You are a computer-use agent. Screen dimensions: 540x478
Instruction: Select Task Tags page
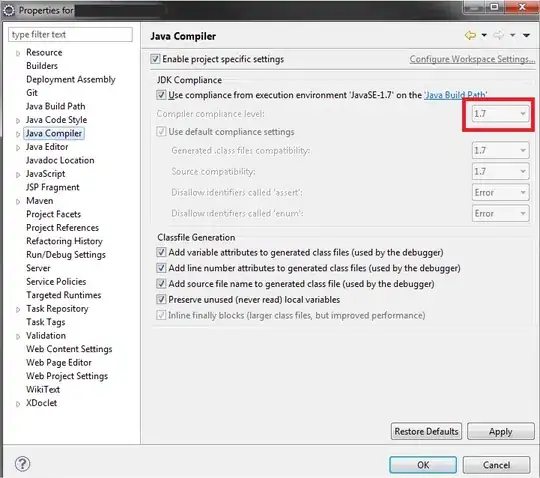point(46,322)
